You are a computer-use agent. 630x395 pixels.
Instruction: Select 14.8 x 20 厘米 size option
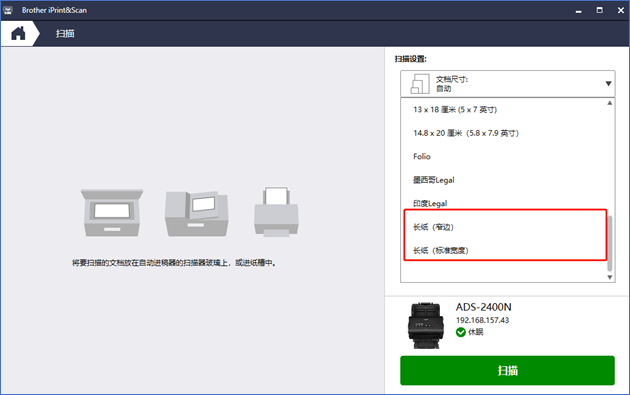[466, 133]
